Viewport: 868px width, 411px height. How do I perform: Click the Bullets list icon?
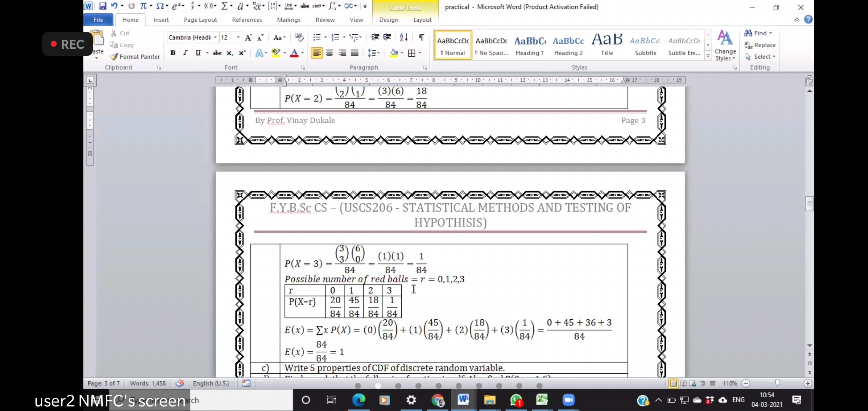(x=317, y=37)
